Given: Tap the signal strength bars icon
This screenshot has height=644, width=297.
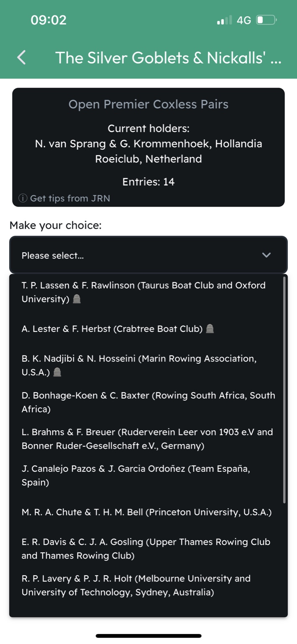Looking at the screenshot, I should click(224, 20).
